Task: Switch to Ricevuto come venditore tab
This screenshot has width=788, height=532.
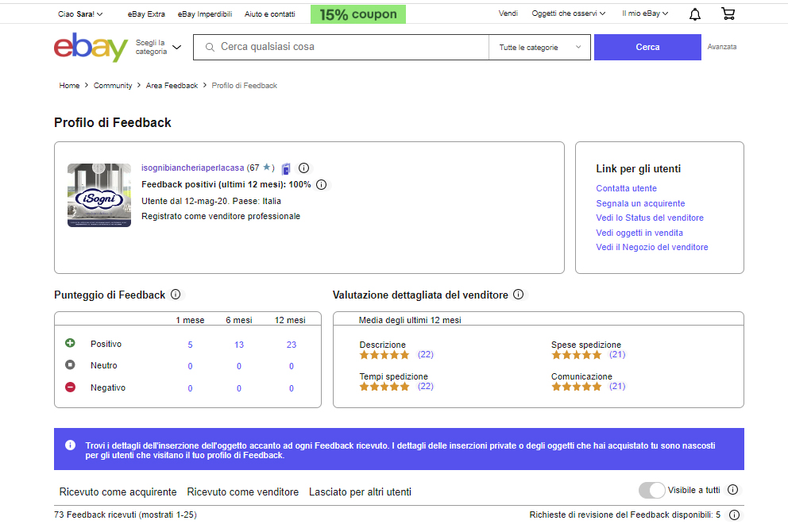Action: (243, 492)
